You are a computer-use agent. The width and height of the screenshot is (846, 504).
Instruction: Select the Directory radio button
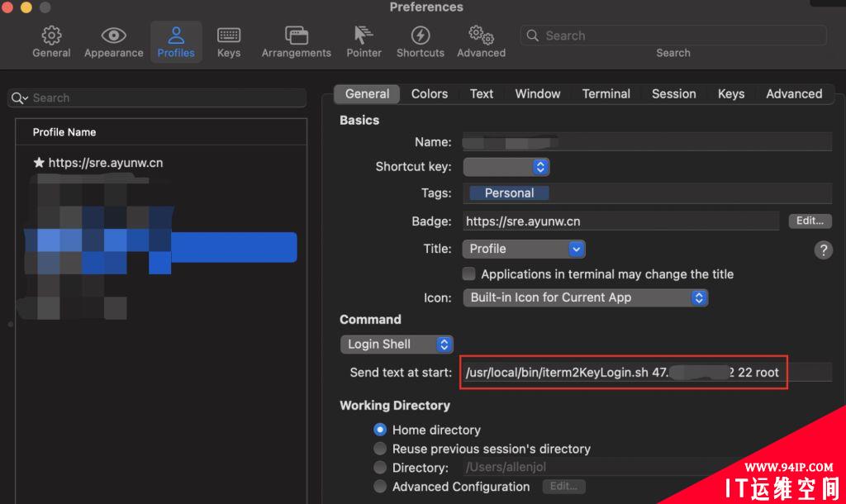point(380,468)
